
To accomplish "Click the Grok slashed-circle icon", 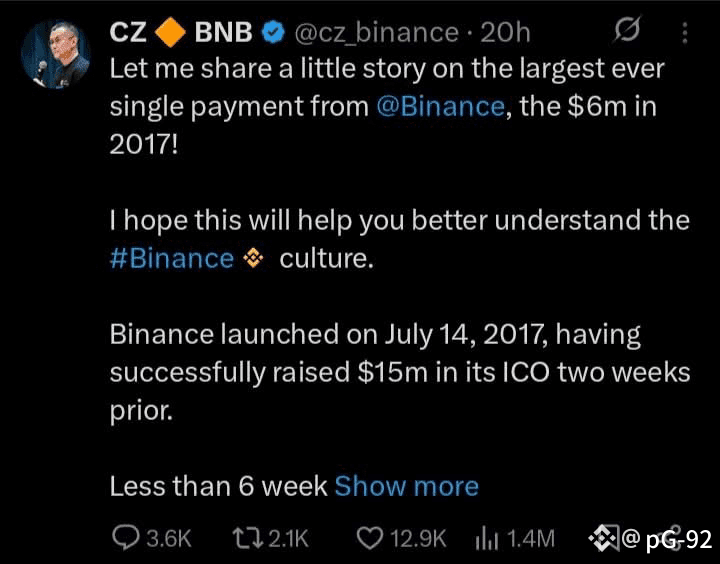I will [625, 33].
